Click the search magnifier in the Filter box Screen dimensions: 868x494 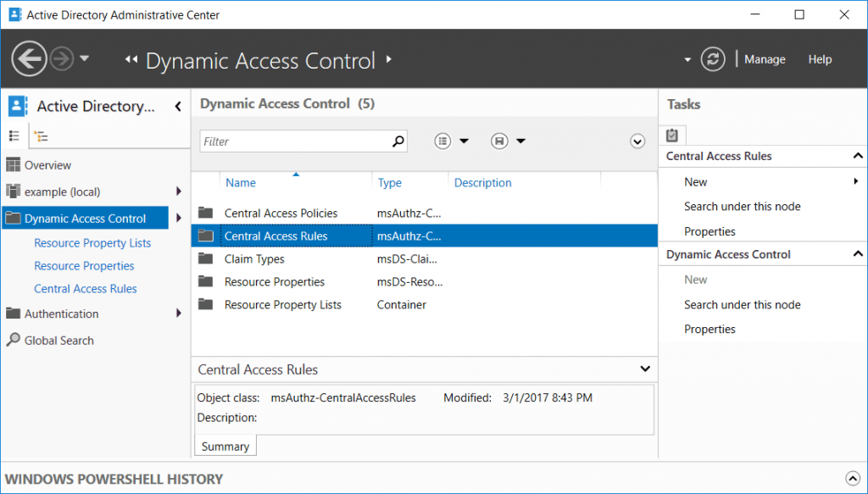pos(397,141)
